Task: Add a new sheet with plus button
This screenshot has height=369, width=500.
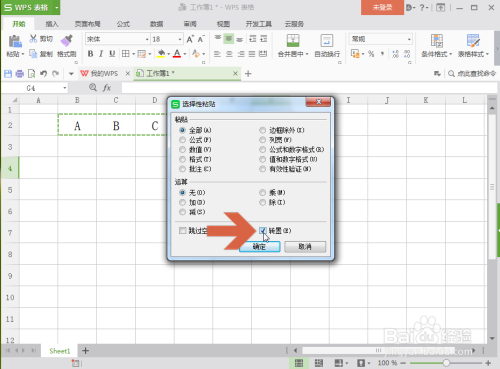Action: point(85,350)
